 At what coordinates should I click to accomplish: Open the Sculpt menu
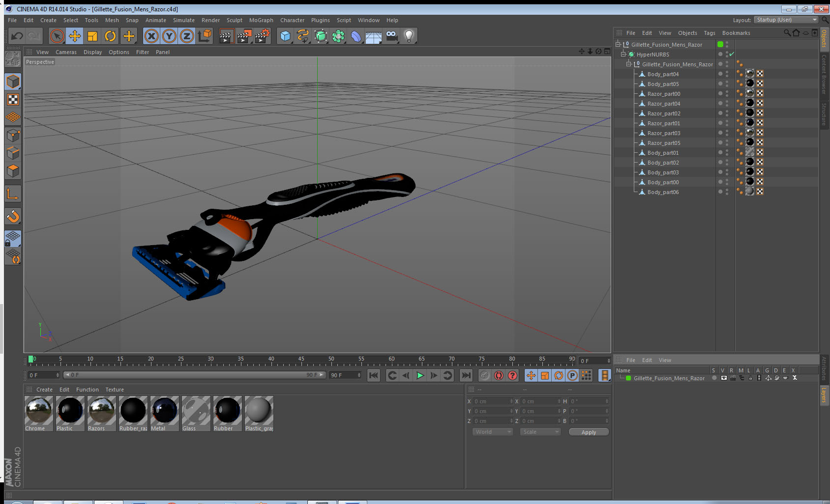(x=235, y=20)
